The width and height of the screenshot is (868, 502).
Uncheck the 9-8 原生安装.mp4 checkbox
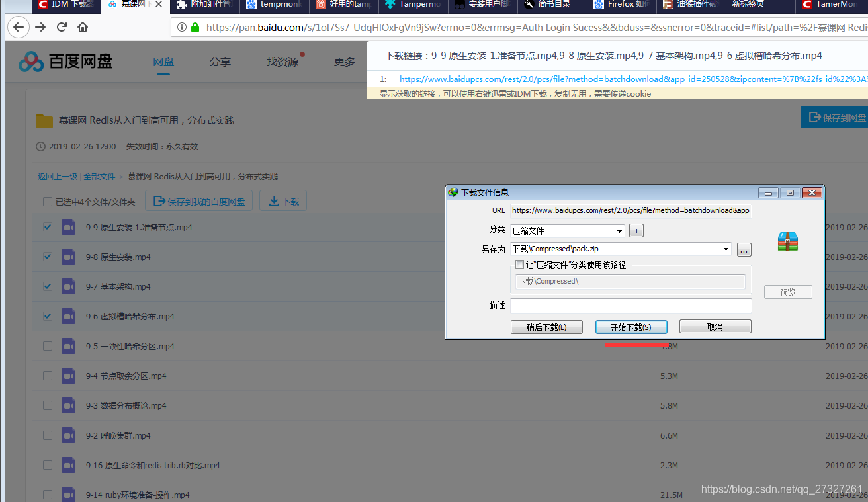(48, 257)
